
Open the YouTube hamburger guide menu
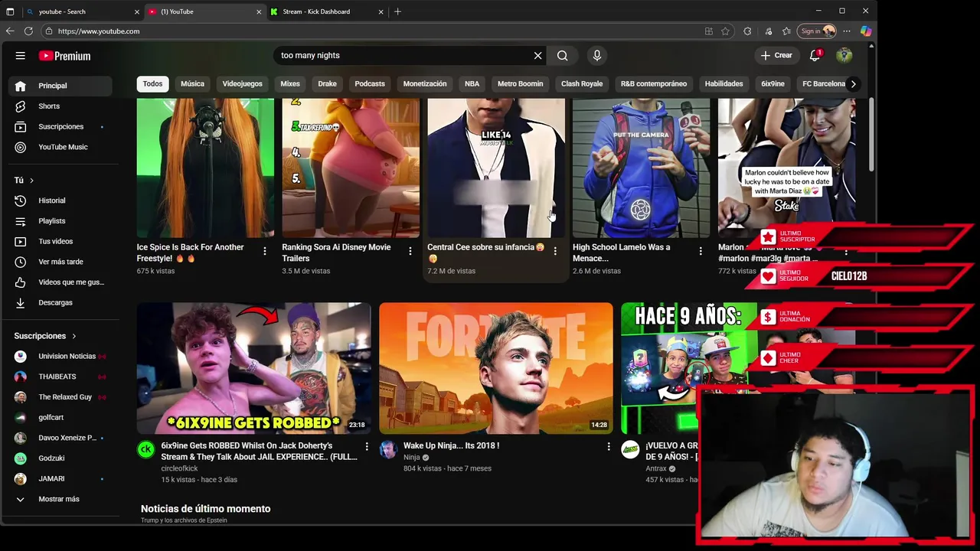coord(21,56)
